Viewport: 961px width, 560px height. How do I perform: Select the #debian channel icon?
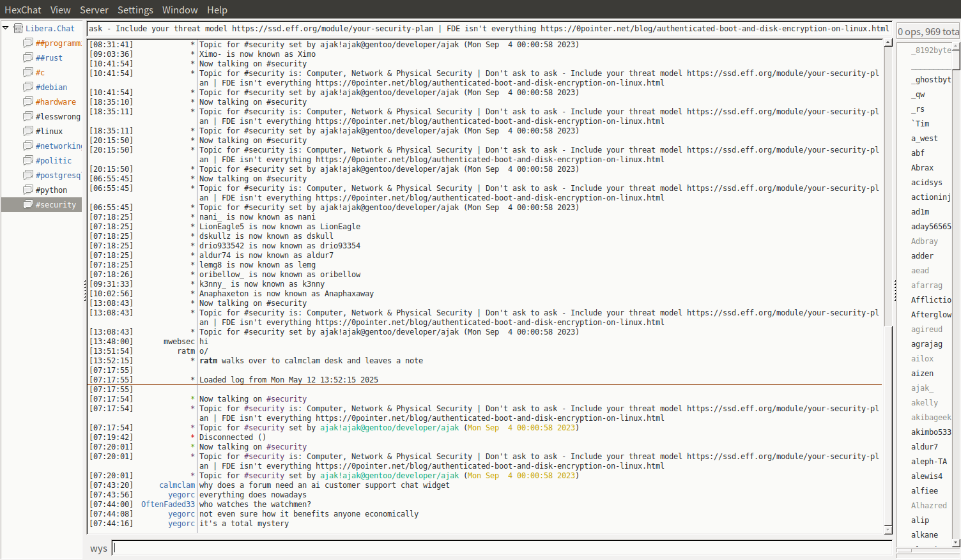coord(27,87)
